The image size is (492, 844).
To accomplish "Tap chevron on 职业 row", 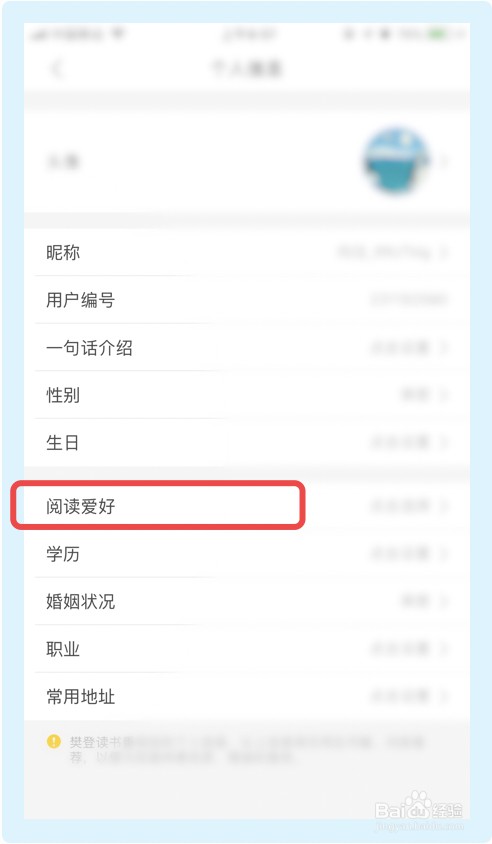I will (x=444, y=649).
